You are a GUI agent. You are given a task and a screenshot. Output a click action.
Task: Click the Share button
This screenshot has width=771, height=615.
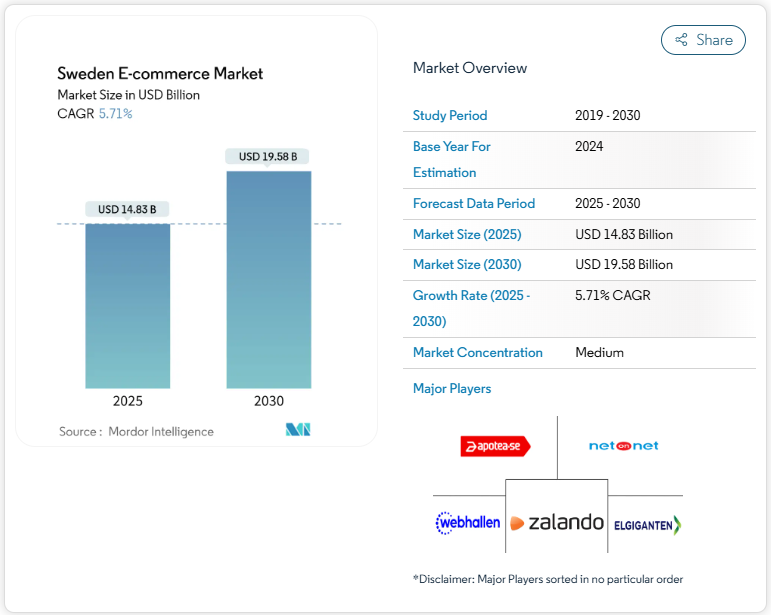click(x=703, y=40)
